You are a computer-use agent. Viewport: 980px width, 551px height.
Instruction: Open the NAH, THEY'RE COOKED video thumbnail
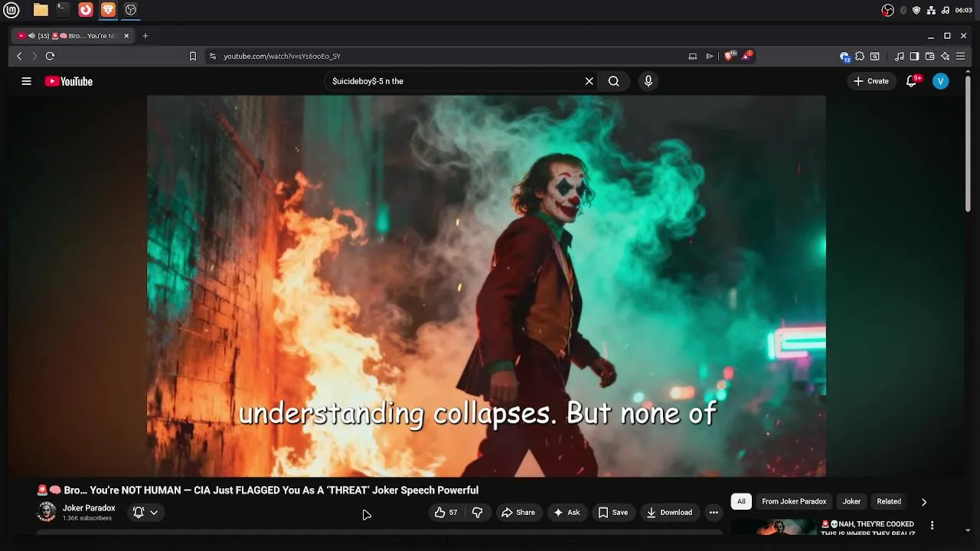coord(774,527)
